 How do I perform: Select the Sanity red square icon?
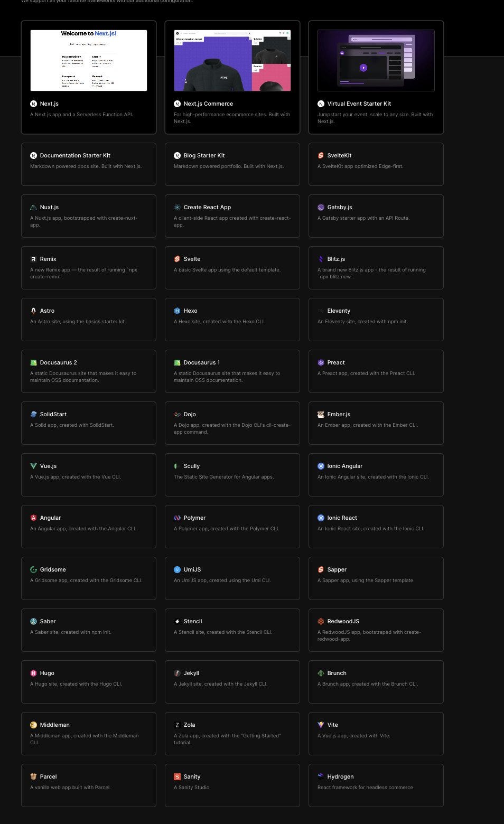(x=177, y=776)
